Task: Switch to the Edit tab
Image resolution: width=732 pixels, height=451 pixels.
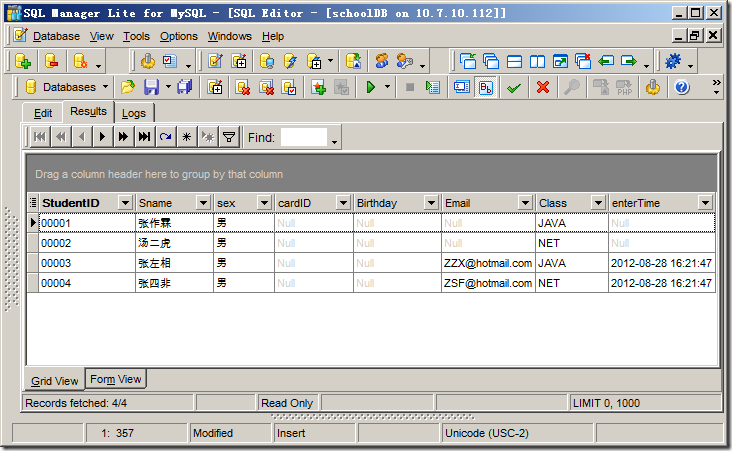Action: click(43, 113)
